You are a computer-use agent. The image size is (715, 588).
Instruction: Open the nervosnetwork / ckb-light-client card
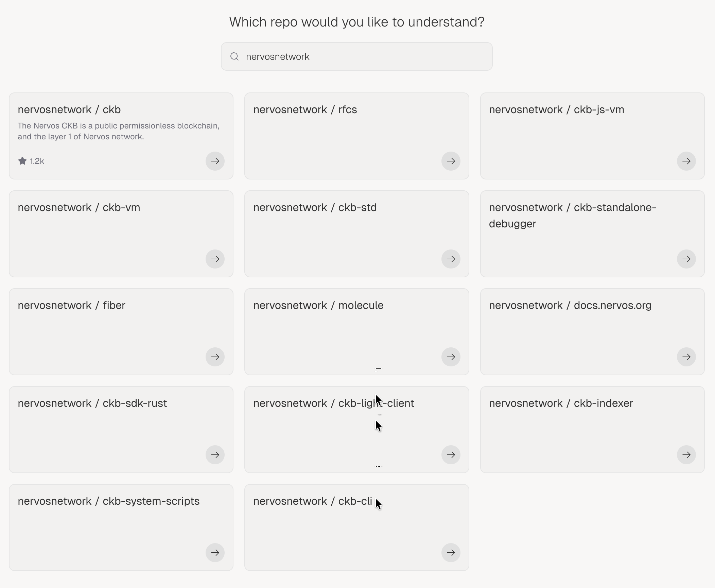356,430
